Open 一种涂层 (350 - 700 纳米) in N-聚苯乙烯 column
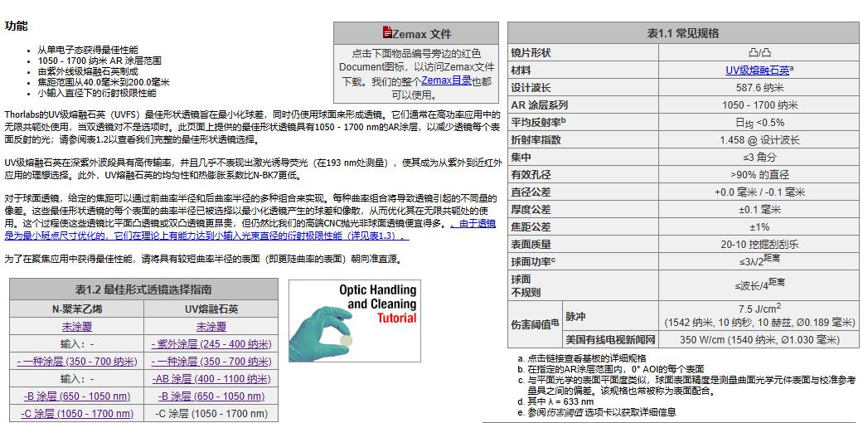The image size is (868, 423). pyautogui.click(x=76, y=362)
